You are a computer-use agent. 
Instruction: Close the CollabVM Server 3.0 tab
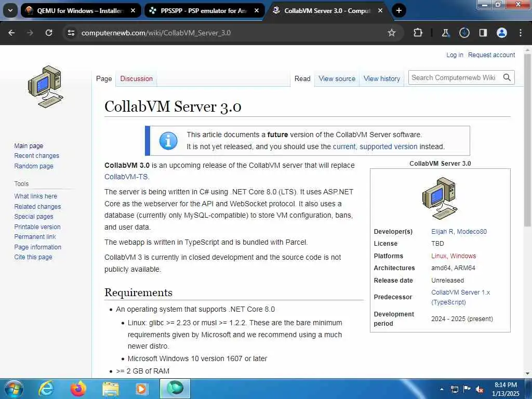tap(380, 10)
